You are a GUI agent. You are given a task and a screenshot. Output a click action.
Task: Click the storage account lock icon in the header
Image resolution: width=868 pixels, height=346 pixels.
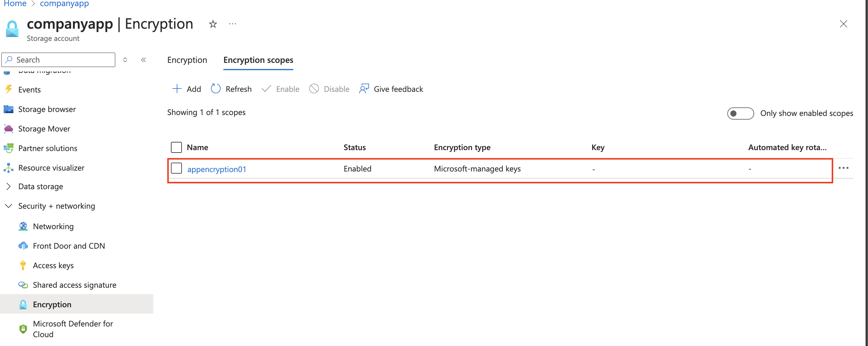12,29
